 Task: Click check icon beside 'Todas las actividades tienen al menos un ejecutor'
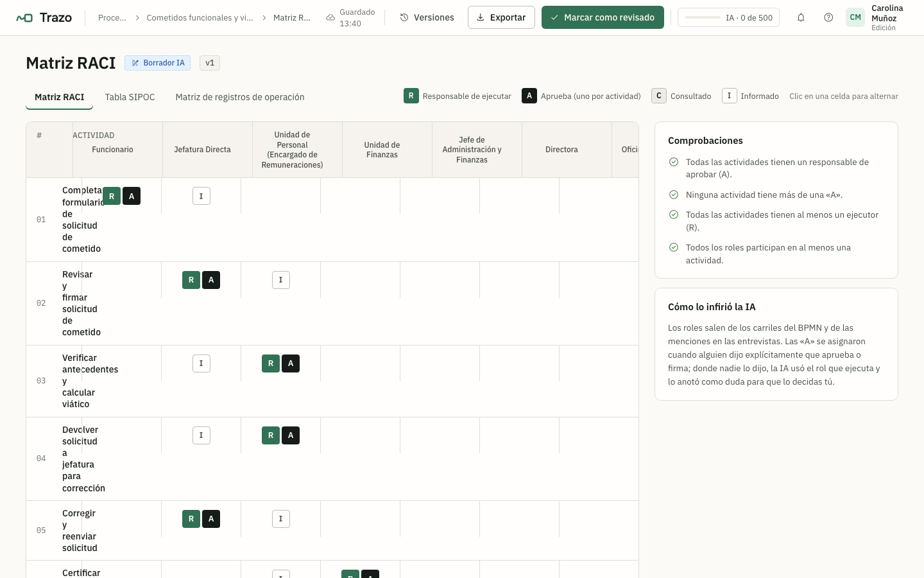674,215
